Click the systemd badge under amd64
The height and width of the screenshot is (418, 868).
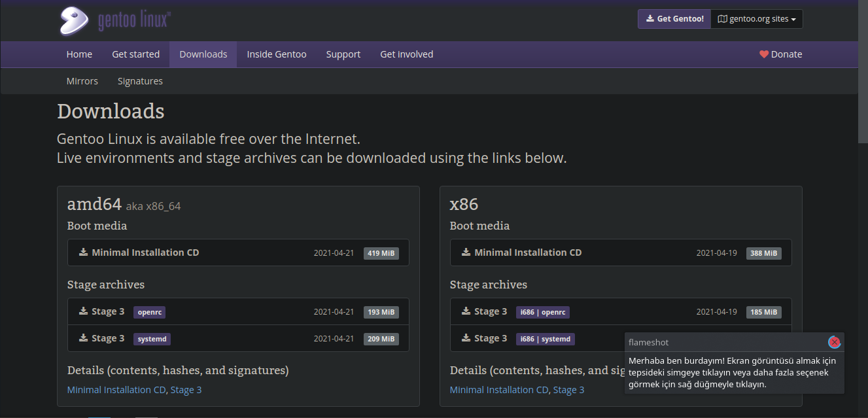coord(152,339)
